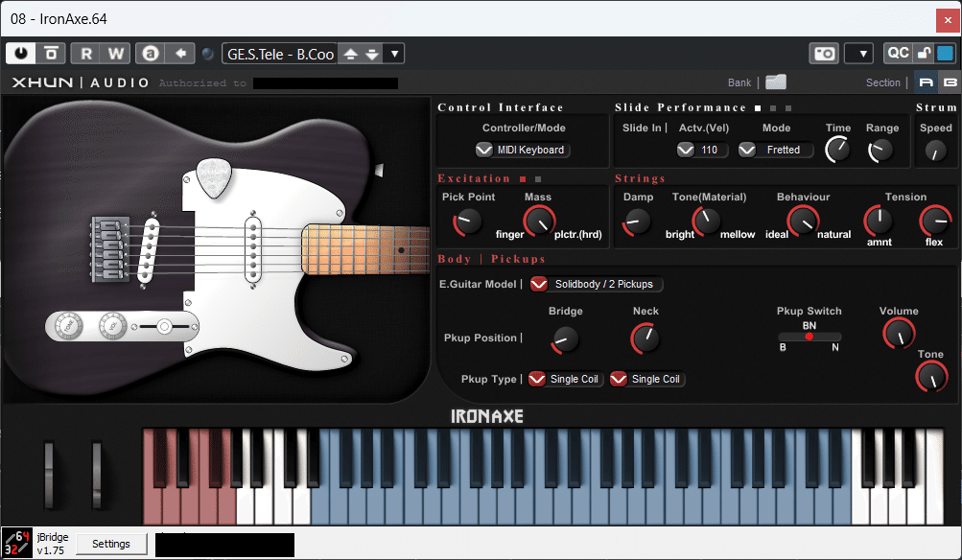962x560 pixels.
Task: Click the neck pickup on guitar image
Action: (252, 249)
